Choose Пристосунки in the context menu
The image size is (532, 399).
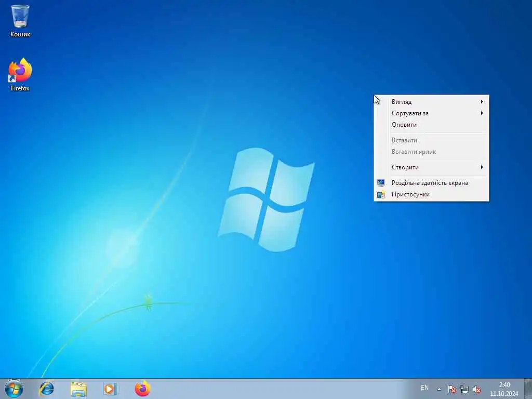tap(432, 194)
